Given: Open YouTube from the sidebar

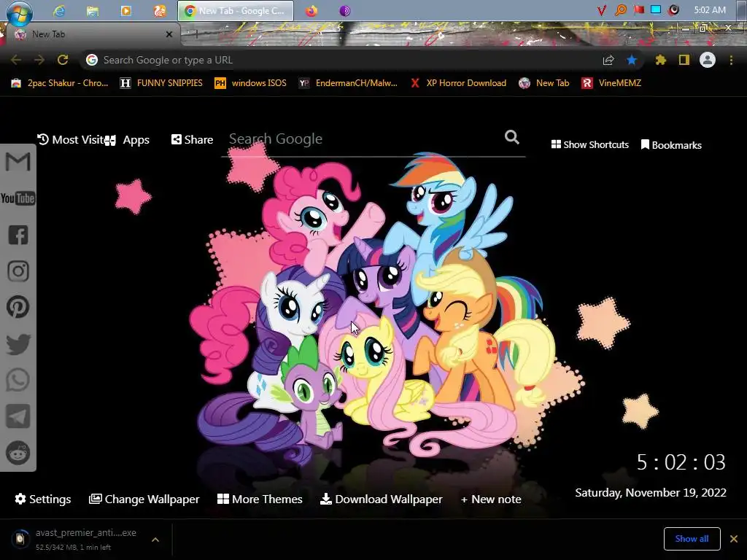Looking at the screenshot, I should (x=18, y=198).
